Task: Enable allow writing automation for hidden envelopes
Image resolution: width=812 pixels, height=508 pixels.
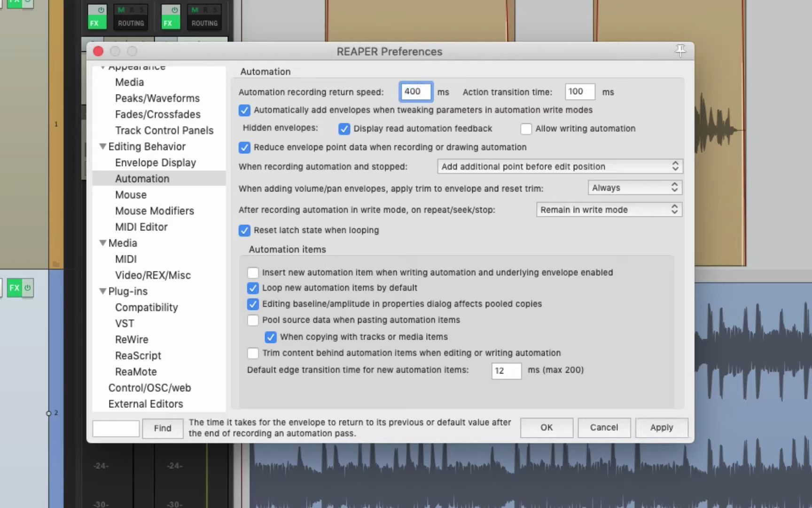Action: tap(526, 129)
